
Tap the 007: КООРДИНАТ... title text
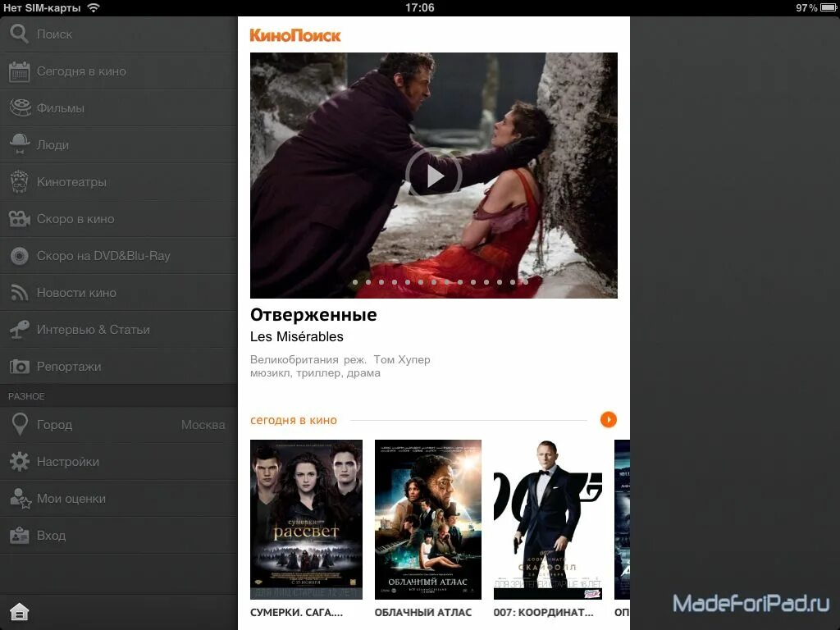pos(543,612)
